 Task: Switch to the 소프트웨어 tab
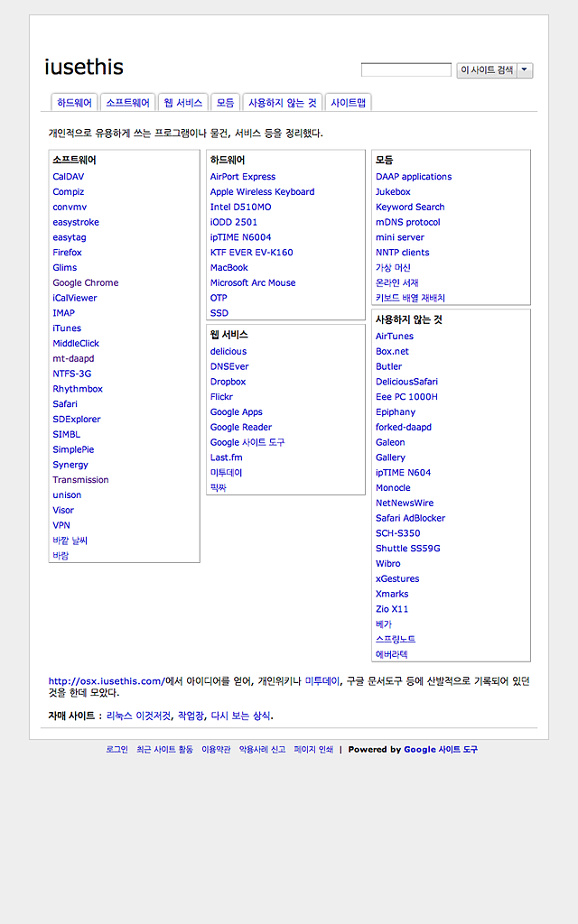click(128, 103)
